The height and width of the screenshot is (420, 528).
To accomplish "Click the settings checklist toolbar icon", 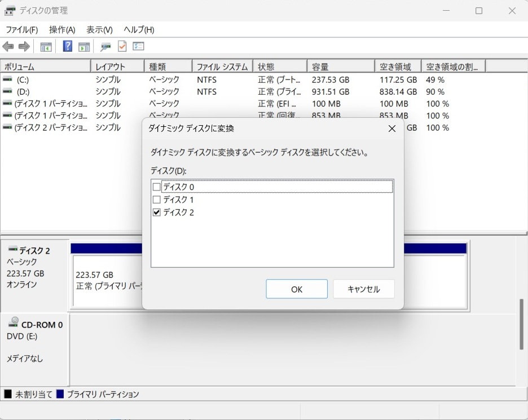I will click(138, 47).
